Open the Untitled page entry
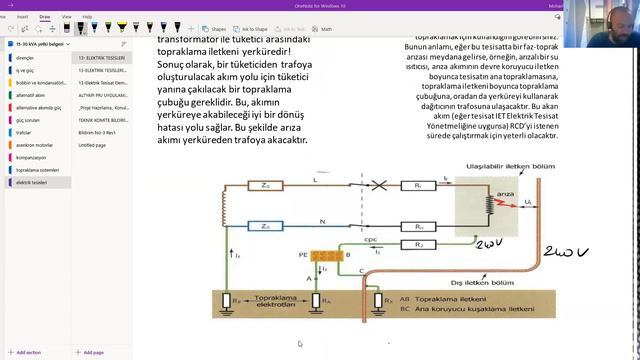Viewport: 640px width, 360px height. tap(102, 145)
